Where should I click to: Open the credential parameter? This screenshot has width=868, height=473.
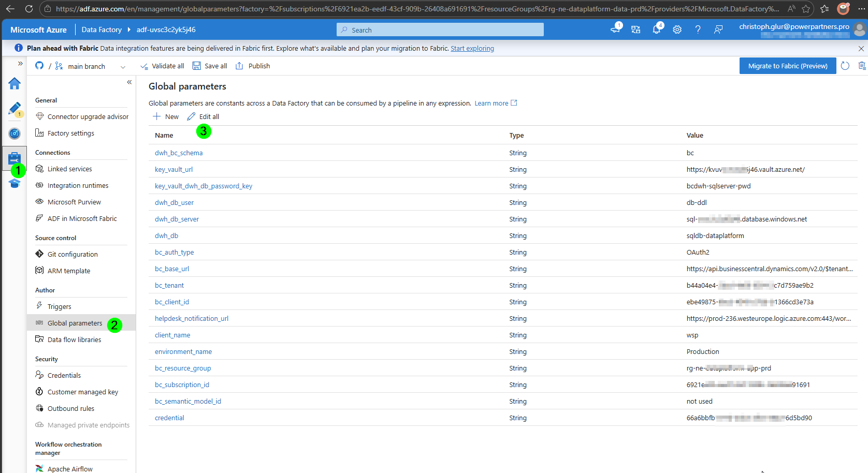(169, 418)
